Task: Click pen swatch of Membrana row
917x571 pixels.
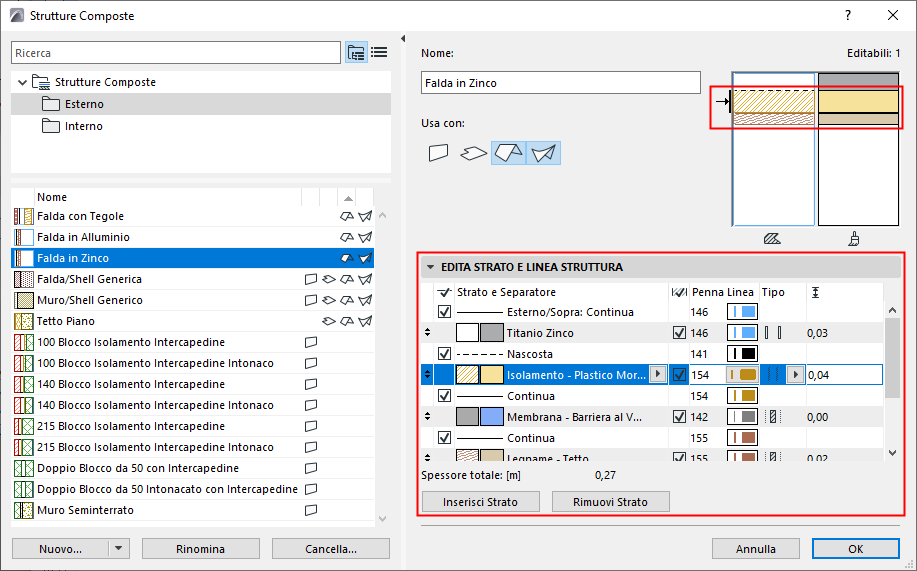Action: coord(742,417)
